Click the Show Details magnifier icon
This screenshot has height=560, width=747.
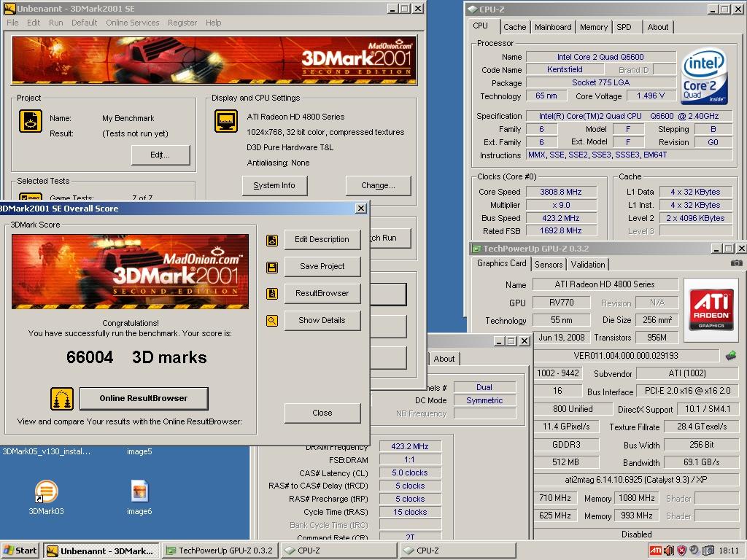[x=272, y=321]
